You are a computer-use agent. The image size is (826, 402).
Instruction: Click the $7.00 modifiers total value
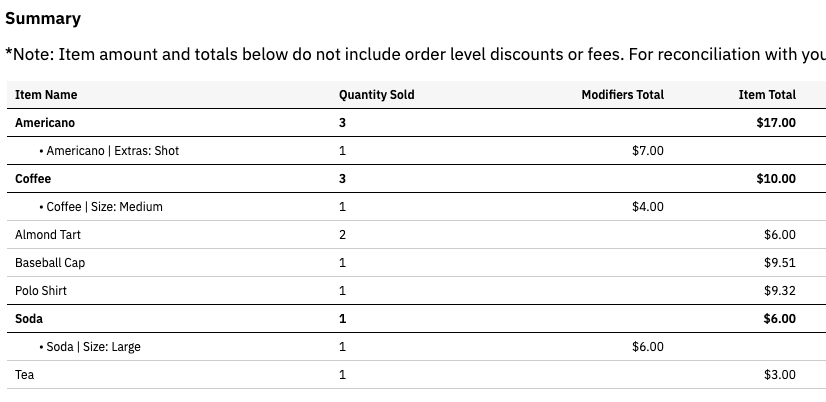[x=647, y=151]
